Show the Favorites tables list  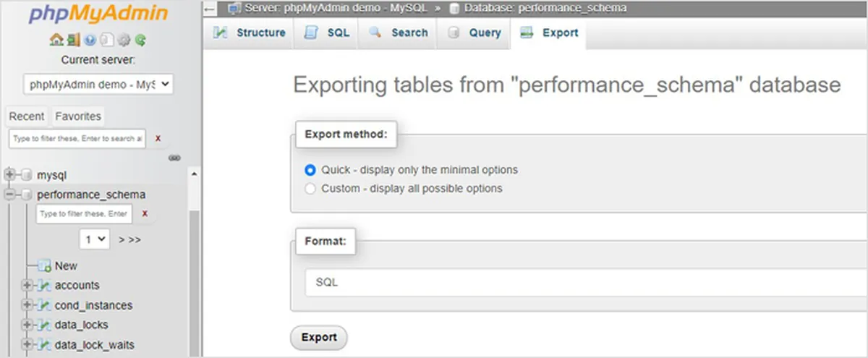click(x=78, y=116)
